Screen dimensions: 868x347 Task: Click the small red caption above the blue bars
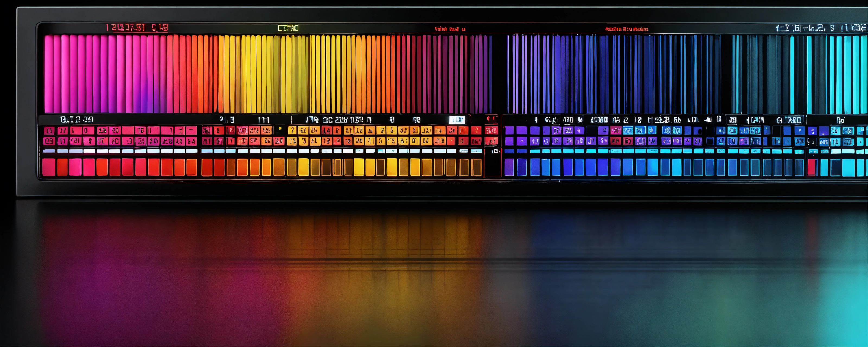pyautogui.click(x=626, y=29)
